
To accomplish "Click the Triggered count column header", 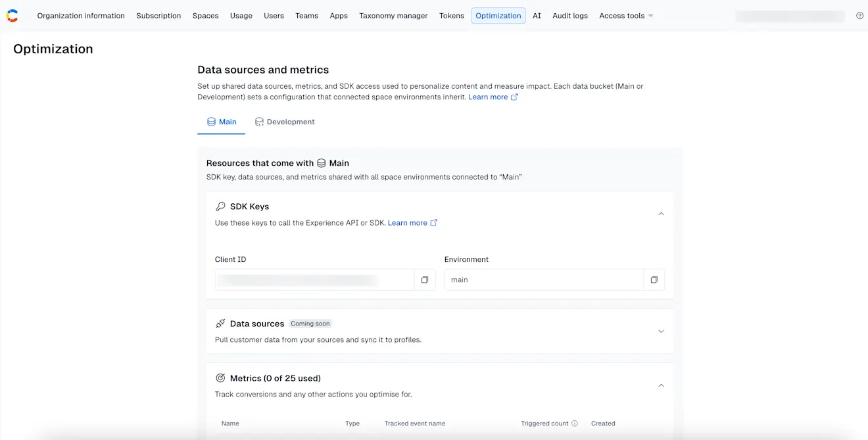I will (544, 424).
